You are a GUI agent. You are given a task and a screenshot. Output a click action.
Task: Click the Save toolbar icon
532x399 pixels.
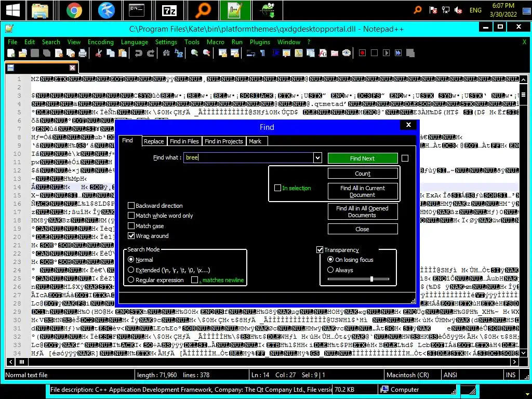pyautogui.click(x=35, y=53)
